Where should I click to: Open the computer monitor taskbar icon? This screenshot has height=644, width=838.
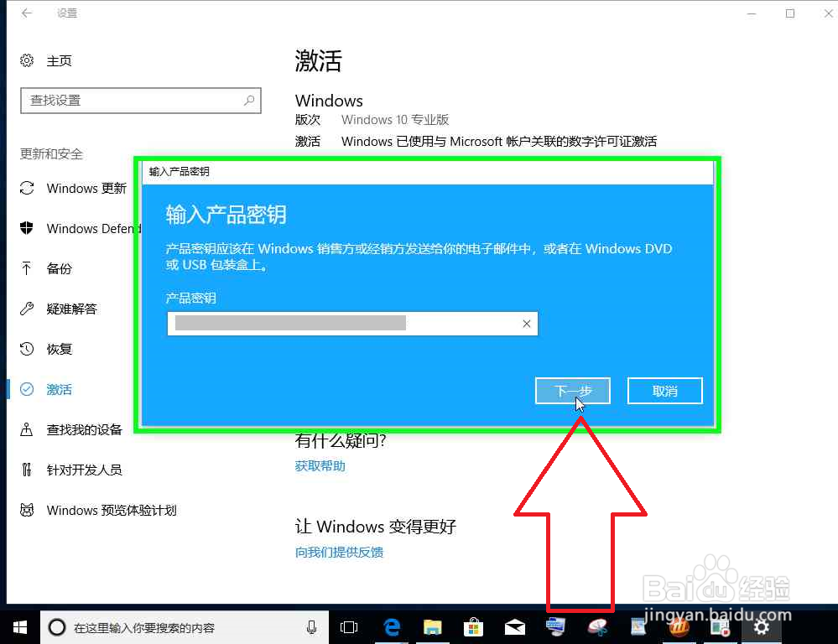(x=556, y=627)
